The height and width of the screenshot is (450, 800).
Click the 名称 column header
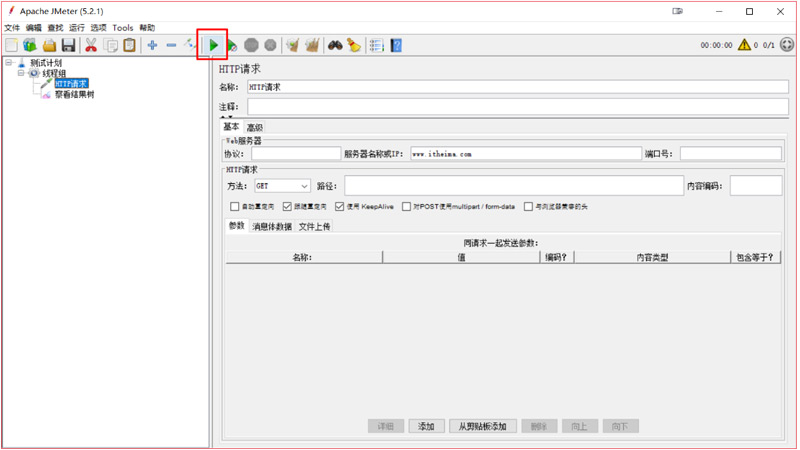(304, 258)
